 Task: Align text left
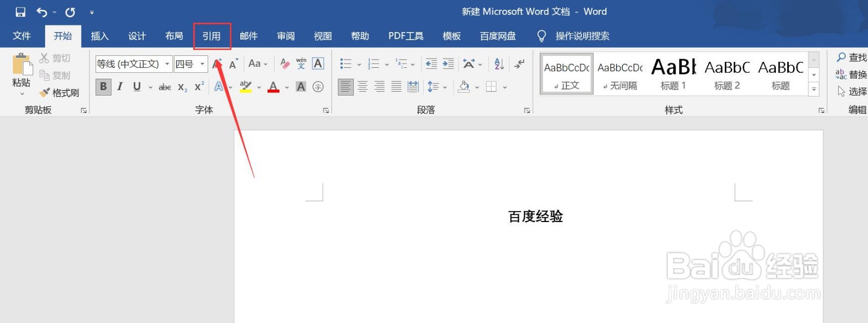tap(346, 86)
